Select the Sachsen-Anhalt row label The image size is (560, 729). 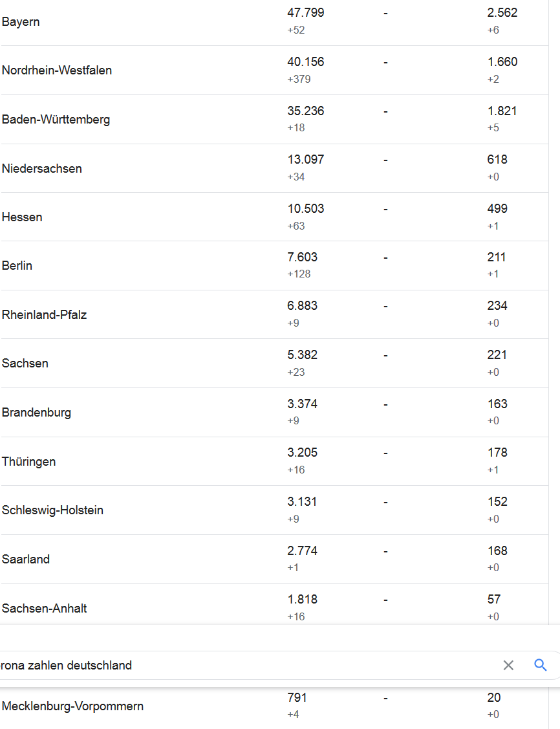pyautogui.click(x=44, y=608)
